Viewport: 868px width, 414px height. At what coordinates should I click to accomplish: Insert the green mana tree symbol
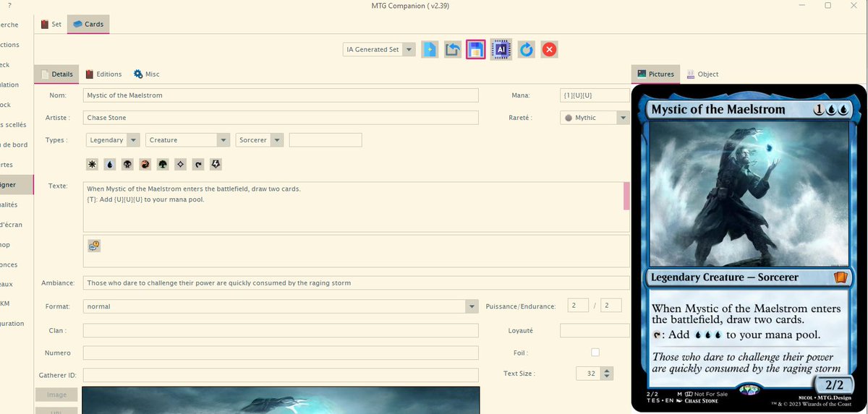pyautogui.click(x=163, y=165)
